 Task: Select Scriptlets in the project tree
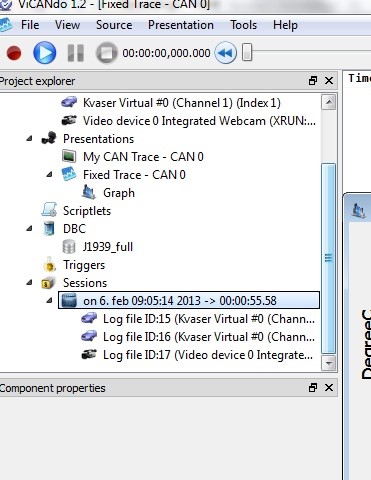click(87, 211)
